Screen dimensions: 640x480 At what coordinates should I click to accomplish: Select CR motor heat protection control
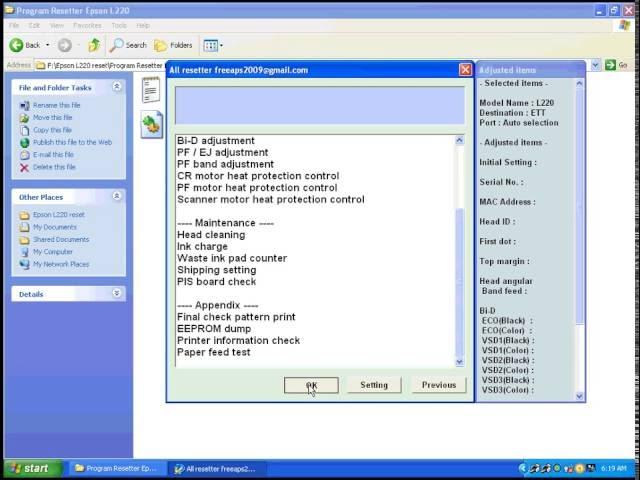pyautogui.click(x=258, y=176)
